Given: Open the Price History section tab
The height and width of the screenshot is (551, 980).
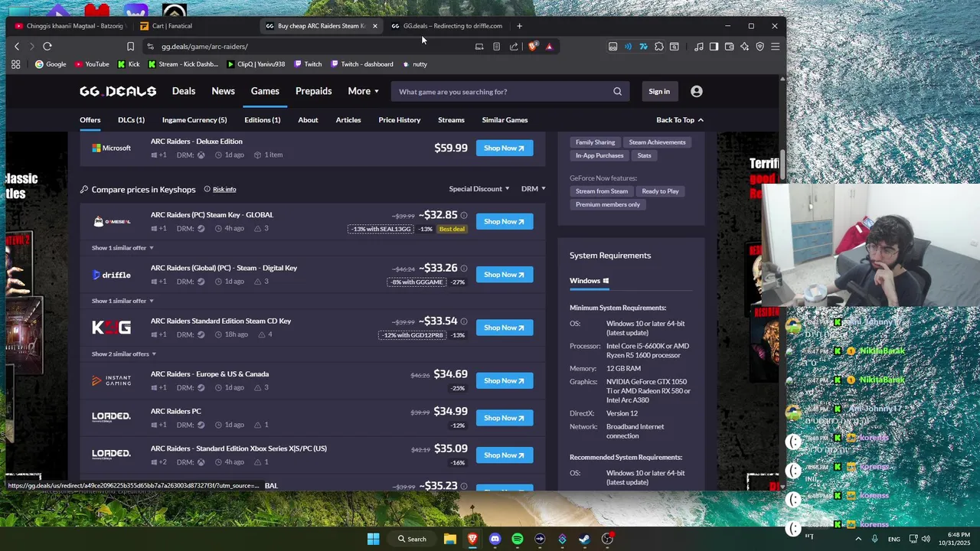Looking at the screenshot, I should coord(400,120).
